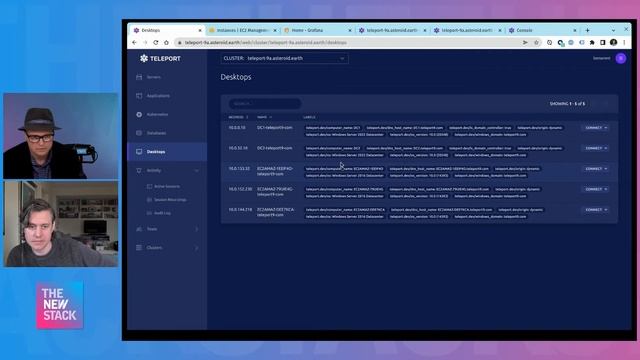
Task: Connect to the desktop at 10.0.0.10
Action: (x=596, y=128)
